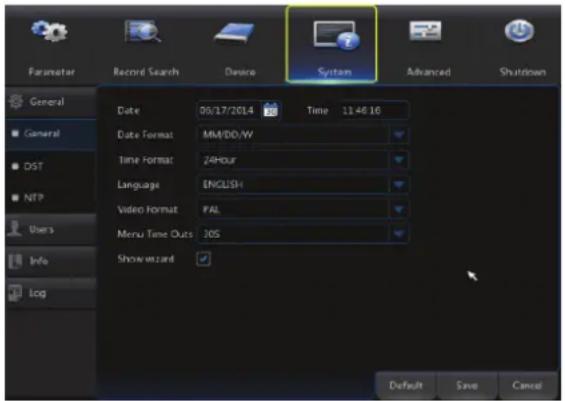
Task: Expand the Menu Time Outs dropdown
Action: pyautogui.click(x=399, y=234)
